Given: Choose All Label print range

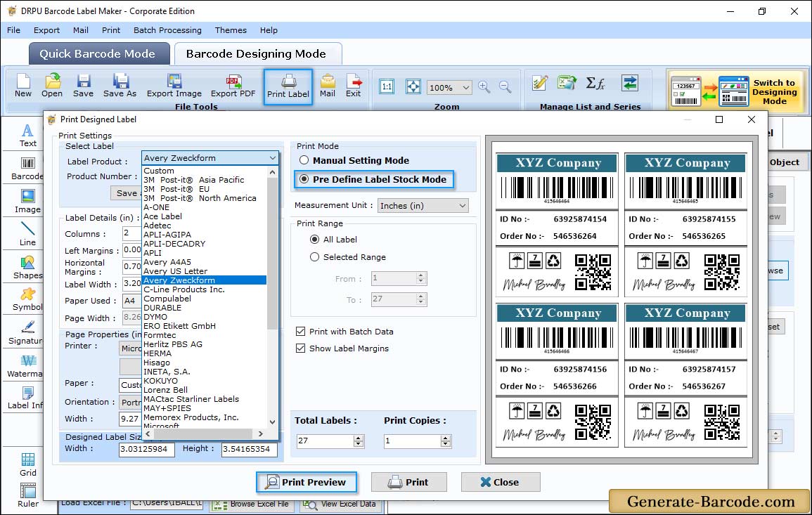Looking at the screenshot, I should (x=314, y=240).
